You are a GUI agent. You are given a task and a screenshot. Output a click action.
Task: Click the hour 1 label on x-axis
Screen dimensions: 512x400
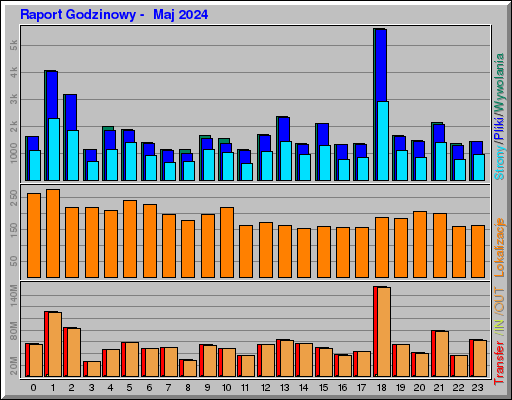53,388
